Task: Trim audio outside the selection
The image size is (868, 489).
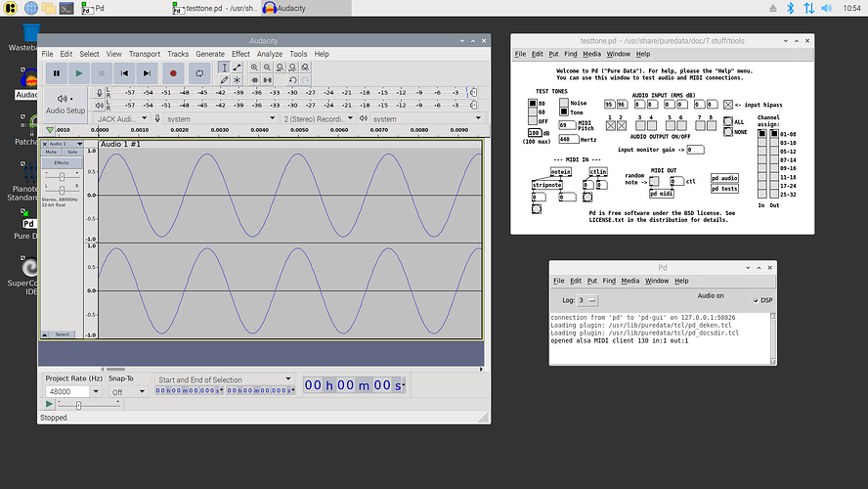Action: [x=254, y=80]
